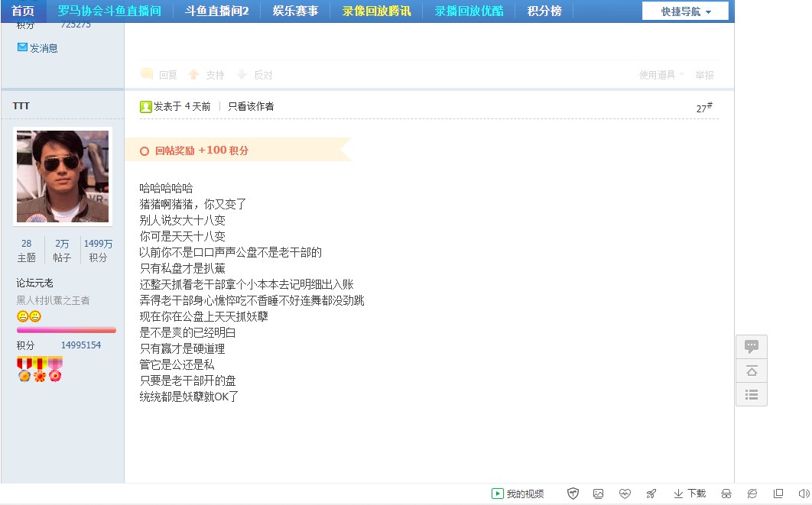Open the comment bubble icon in right sidebar

(752, 346)
